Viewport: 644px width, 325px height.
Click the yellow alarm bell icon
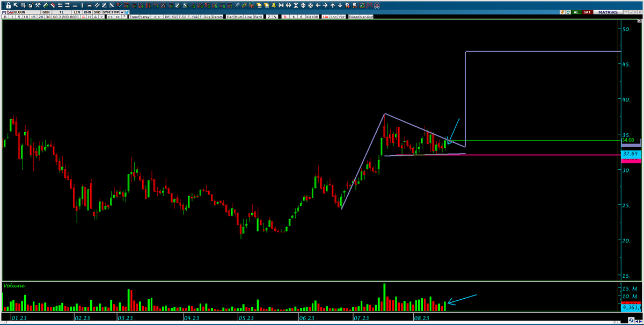(x=274, y=5)
